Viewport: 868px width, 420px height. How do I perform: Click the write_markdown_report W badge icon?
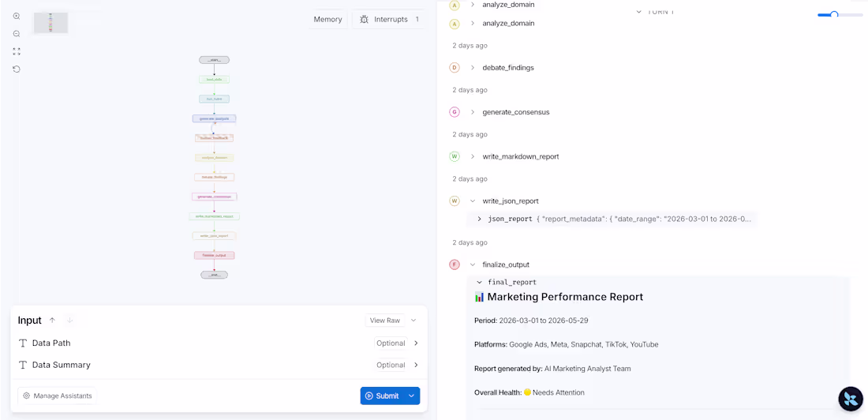coord(455,157)
